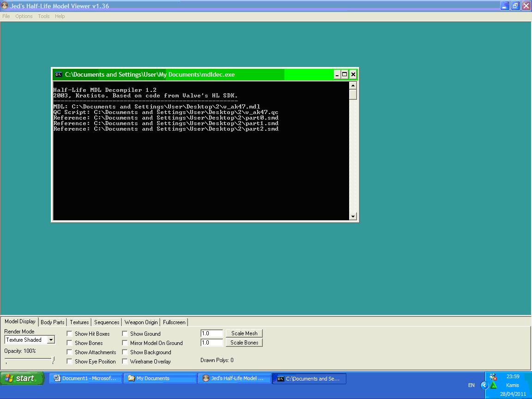Open the Windows start menu
The image size is (532, 399).
tap(22, 378)
